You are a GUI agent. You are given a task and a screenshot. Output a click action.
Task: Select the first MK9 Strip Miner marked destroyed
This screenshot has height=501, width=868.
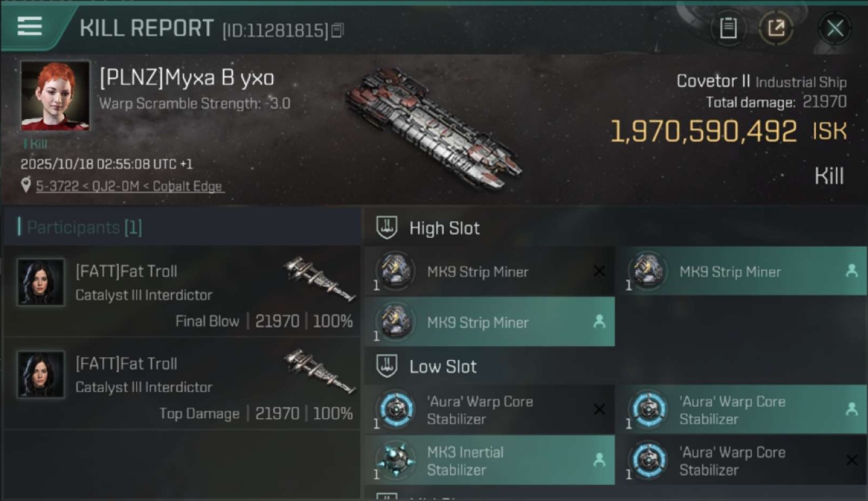coord(490,272)
